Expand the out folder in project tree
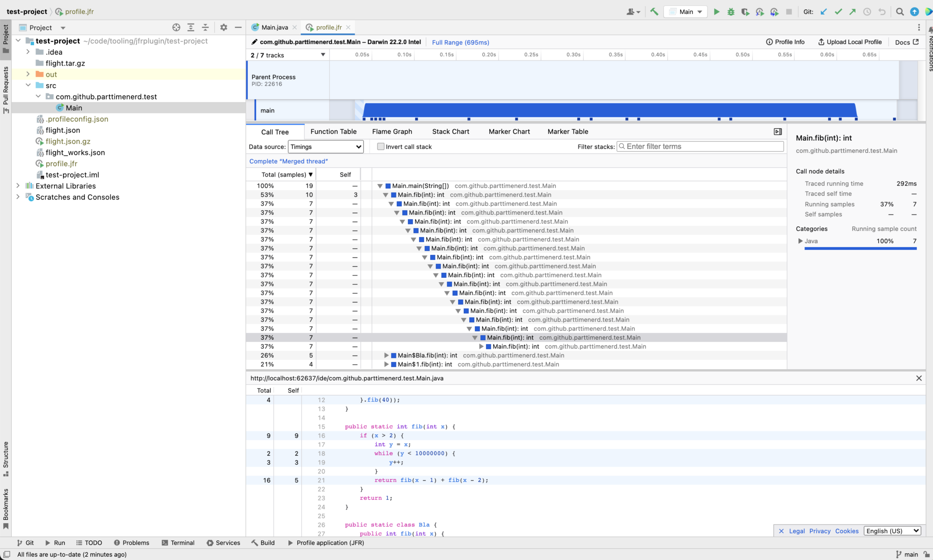Image resolution: width=933 pixels, height=560 pixels. pyautogui.click(x=28, y=74)
